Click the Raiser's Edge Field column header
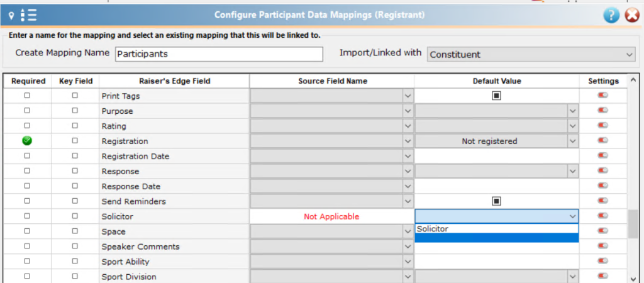The image size is (644, 283). (174, 81)
